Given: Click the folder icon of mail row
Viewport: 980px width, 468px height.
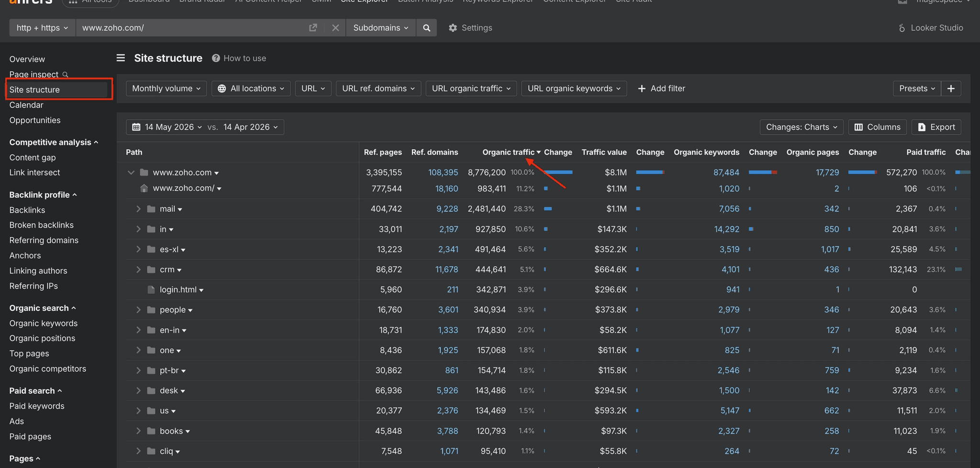Looking at the screenshot, I should (x=151, y=209).
